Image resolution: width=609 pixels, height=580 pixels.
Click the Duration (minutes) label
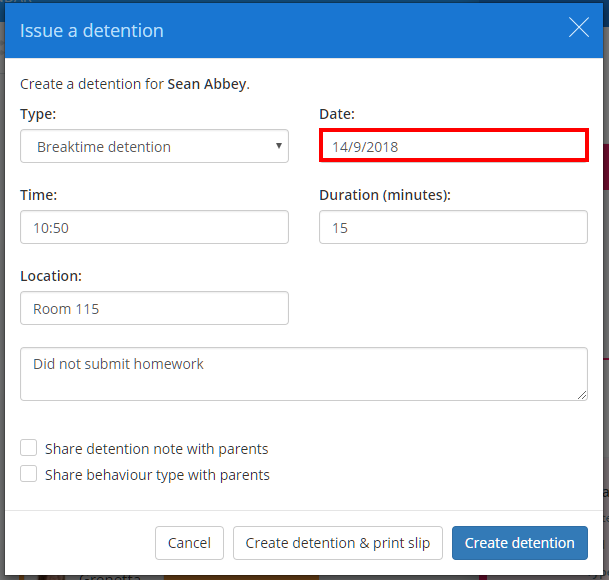385,195
